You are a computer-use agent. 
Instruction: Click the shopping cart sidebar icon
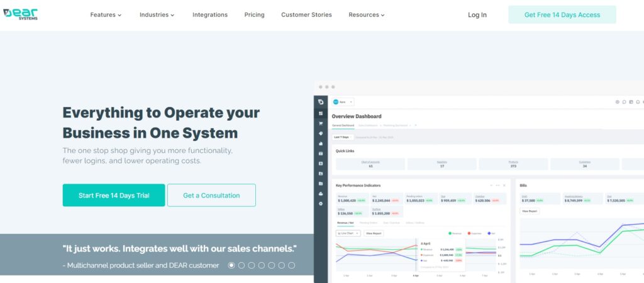[x=321, y=123]
